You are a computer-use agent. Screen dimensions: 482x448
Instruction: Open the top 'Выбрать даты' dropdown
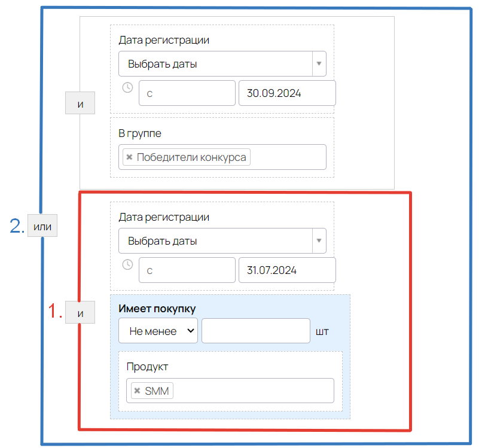click(222, 63)
